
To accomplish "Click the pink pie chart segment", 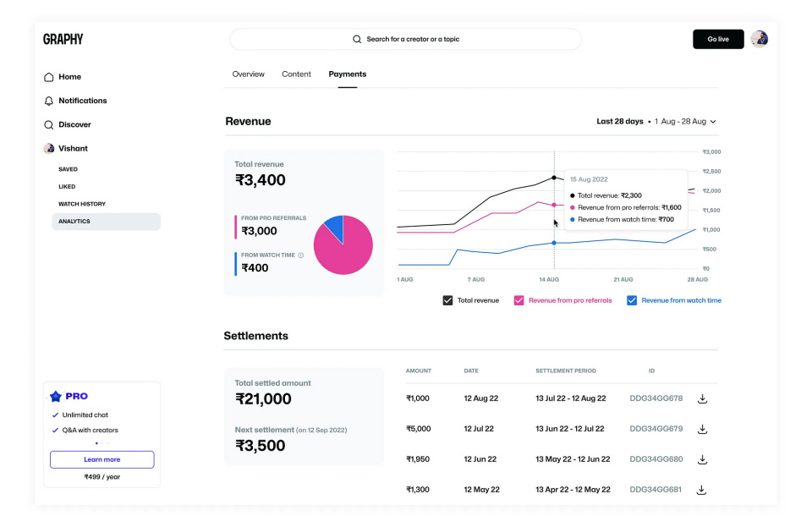I will (347, 254).
